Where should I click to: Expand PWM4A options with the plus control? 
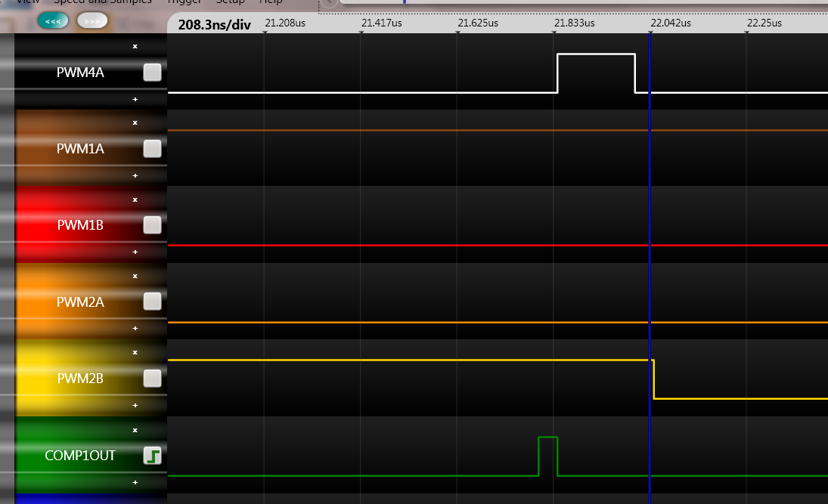click(x=135, y=99)
